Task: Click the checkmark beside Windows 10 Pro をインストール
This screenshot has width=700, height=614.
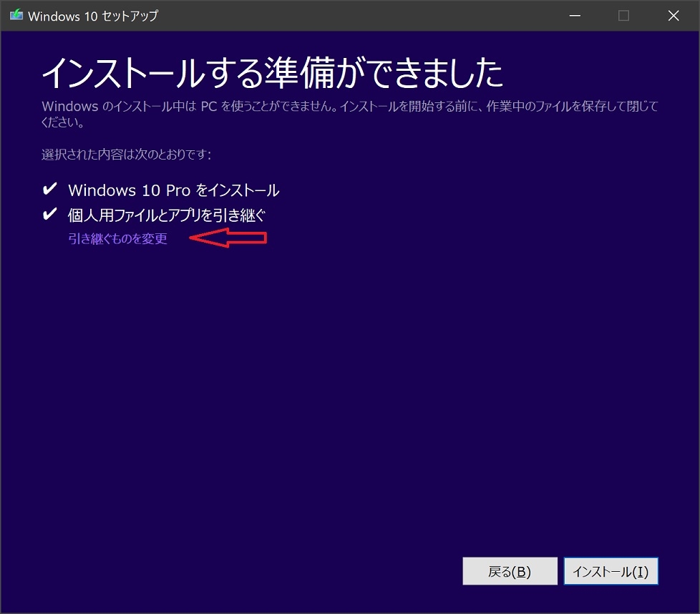Action: pyautogui.click(x=49, y=189)
